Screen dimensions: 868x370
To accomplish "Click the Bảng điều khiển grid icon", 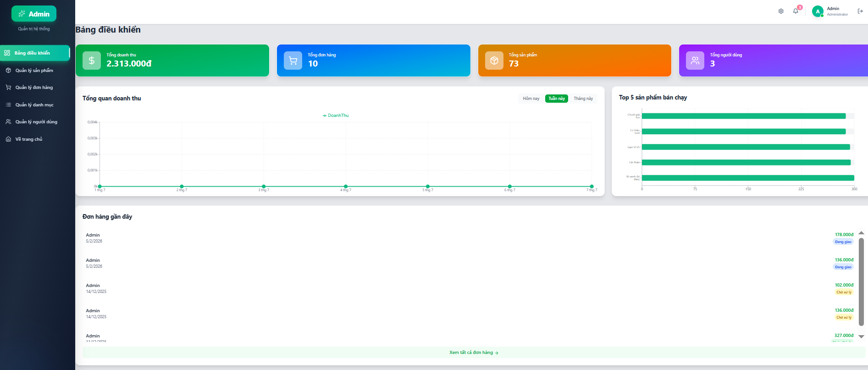I will coord(7,53).
